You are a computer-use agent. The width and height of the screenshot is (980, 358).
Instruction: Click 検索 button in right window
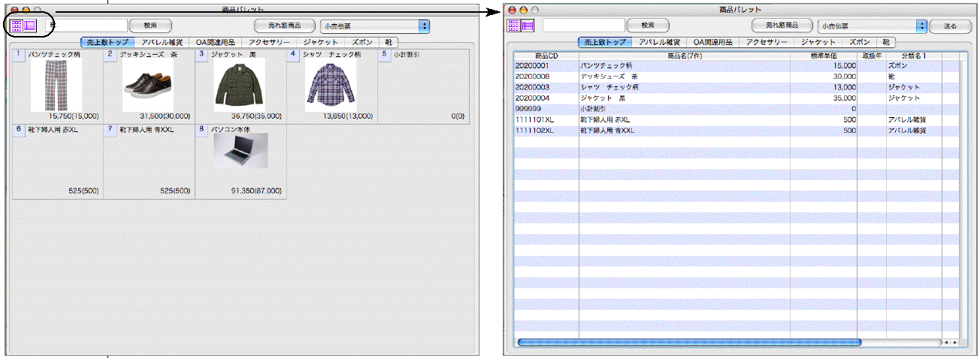click(648, 26)
